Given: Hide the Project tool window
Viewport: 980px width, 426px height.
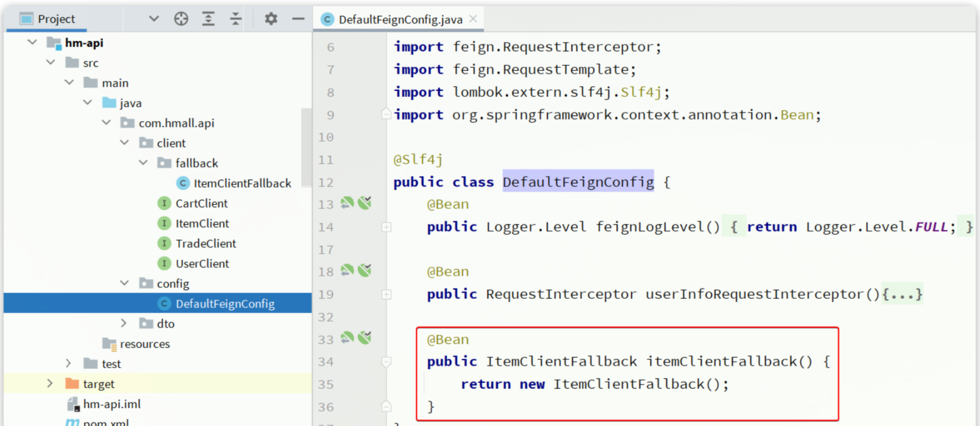Looking at the screenshot, I should coord(298,19).
